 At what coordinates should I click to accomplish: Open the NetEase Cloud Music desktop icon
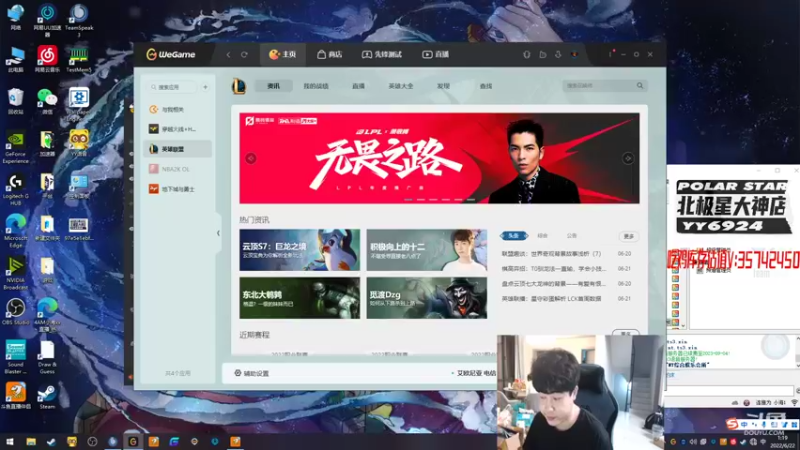tap(47, 59)
